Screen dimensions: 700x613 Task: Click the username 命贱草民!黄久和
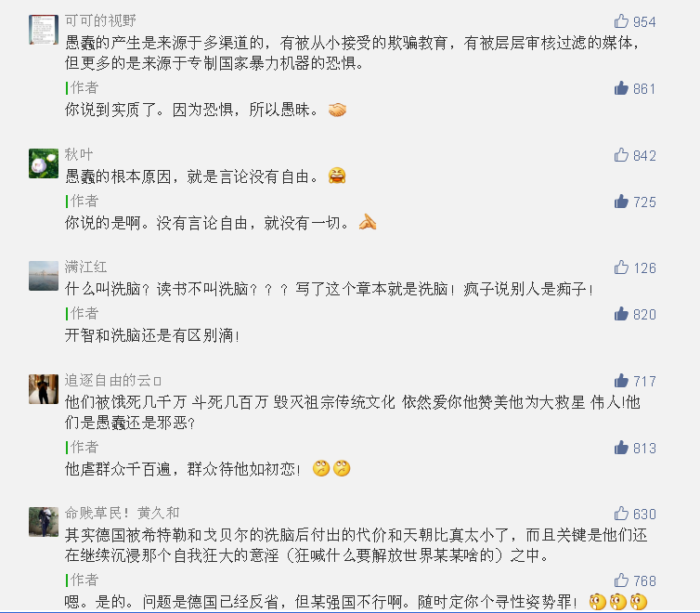point(122,513)
